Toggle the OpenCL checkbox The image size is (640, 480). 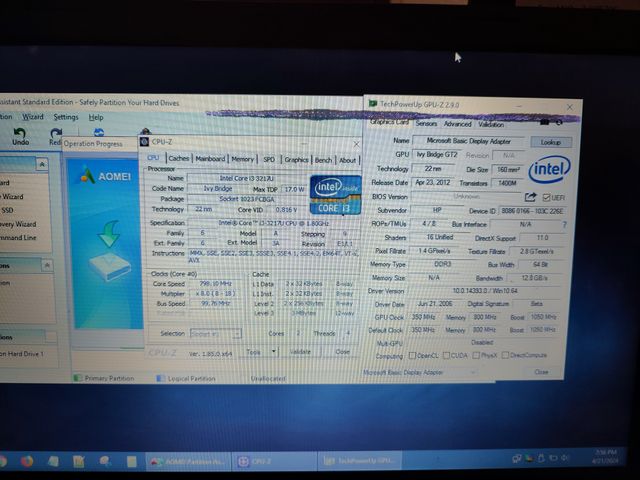pos(412,356)
